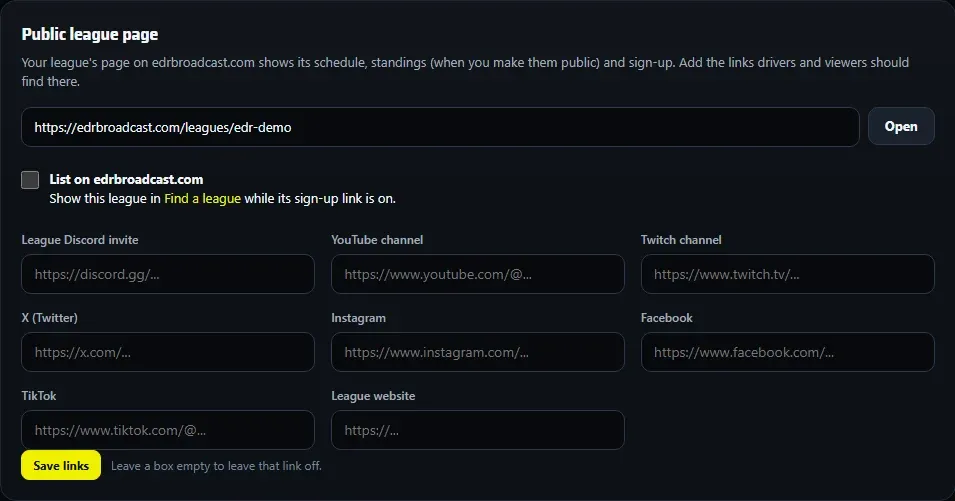Click the 'X (Twitter)' label
This screenshot has width=955, height=501.
click(49, 318)
